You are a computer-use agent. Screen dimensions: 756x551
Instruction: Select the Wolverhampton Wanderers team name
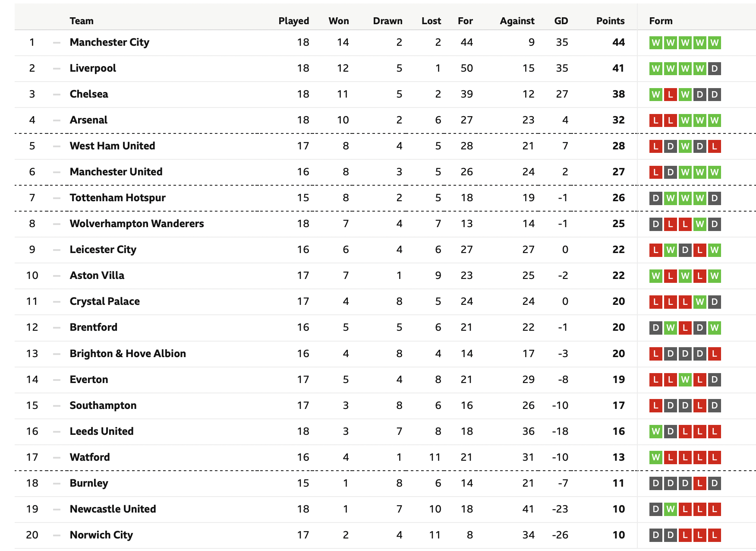137,224
